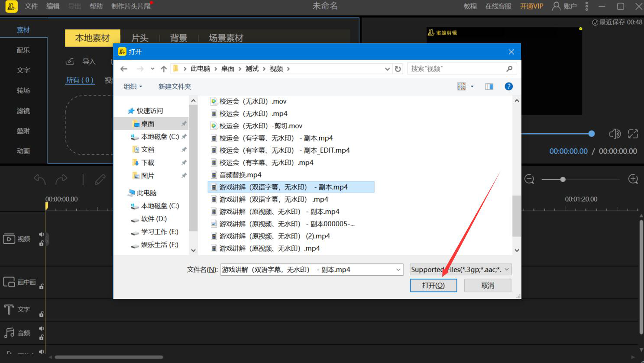Lock the video track
Image resolution: width=644 pixels, height=363 pixels.
pos(42,243)
